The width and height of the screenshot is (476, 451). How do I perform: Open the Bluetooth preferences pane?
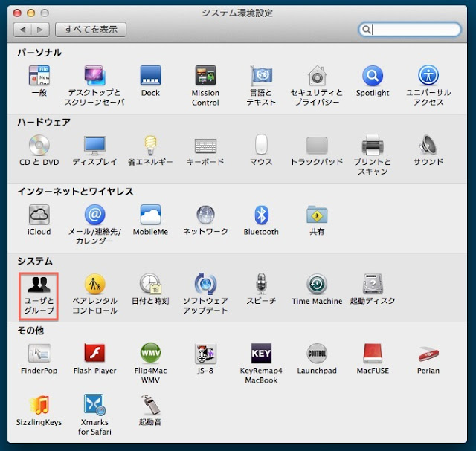coord(261,220)
